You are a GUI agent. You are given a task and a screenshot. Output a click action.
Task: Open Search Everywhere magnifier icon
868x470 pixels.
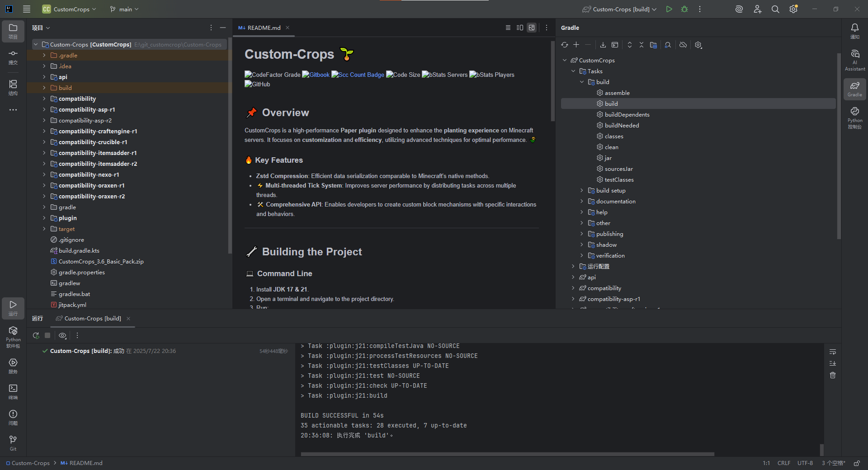click(x=775, y=9)
